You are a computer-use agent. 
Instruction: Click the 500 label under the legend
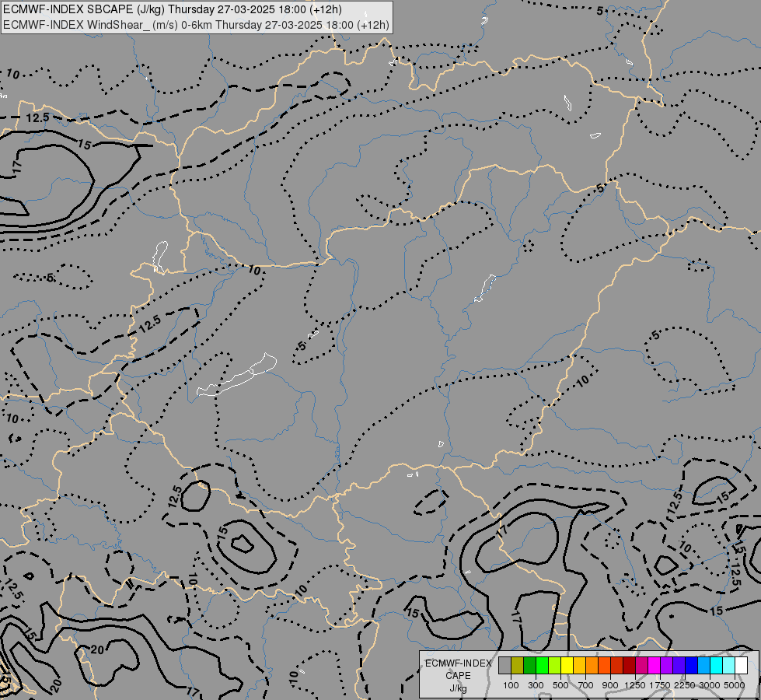pos(560,685)
